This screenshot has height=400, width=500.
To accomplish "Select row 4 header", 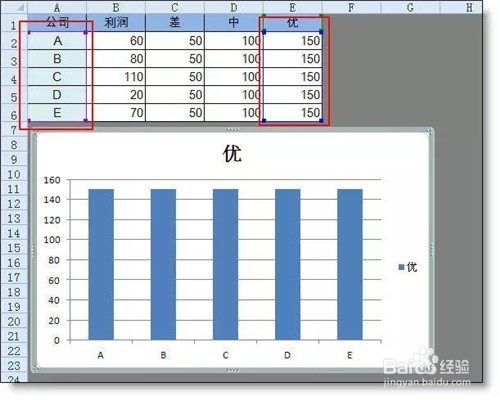I will coord(14,77).
